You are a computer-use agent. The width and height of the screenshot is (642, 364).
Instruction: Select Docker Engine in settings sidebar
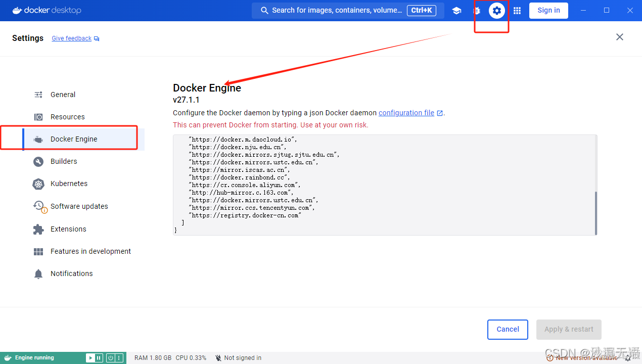83,139
